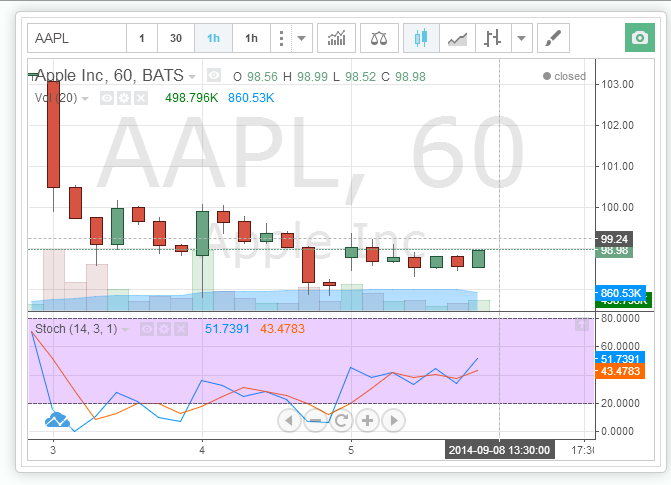Remove the Vol indicator
This screenshot has height=485, width=671.
(140, 98)
